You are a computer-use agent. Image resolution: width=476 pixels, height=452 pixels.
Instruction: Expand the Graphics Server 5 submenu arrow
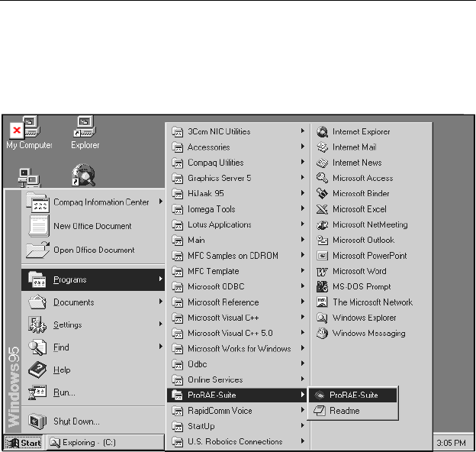coord(302,177)
